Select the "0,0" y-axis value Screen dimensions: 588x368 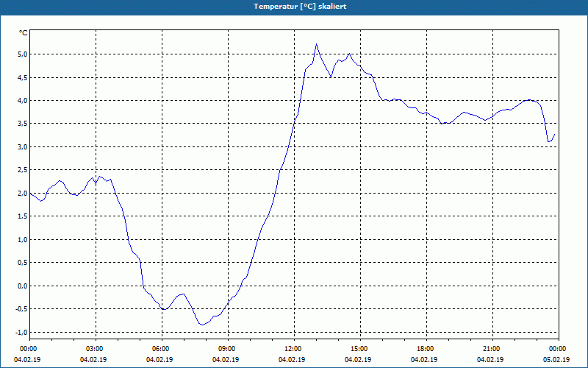[23, 286]
